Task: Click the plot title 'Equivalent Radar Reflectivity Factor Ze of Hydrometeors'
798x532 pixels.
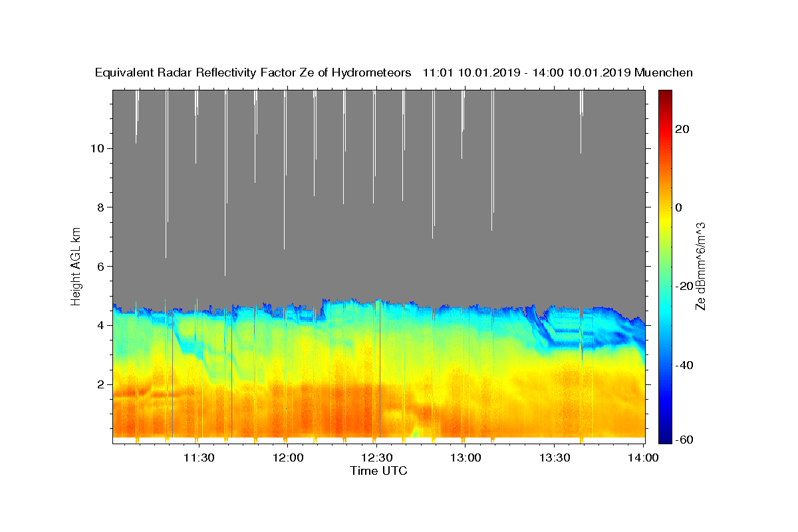Action: point(253,73)
